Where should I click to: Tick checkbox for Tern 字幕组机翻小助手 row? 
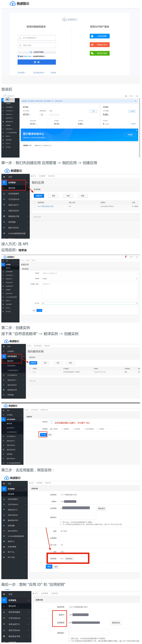click(x=34, y=206)
